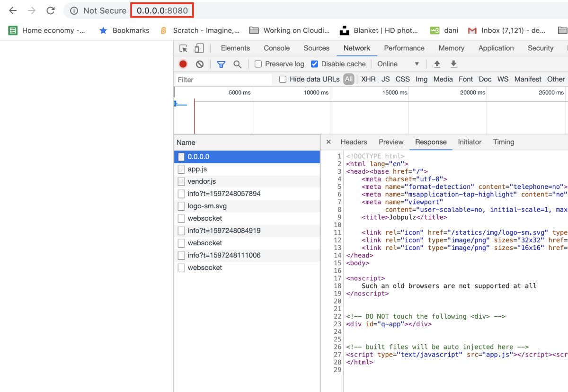Click the 0.0.0.0:8080 address bar
Viewport: 568px width, 392px height.
(162, 10)
